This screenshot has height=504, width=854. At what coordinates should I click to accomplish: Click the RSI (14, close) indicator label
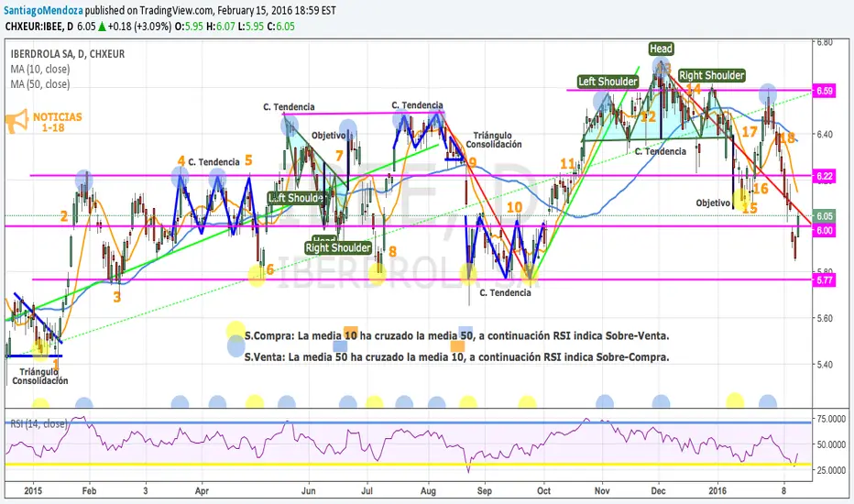38,423
